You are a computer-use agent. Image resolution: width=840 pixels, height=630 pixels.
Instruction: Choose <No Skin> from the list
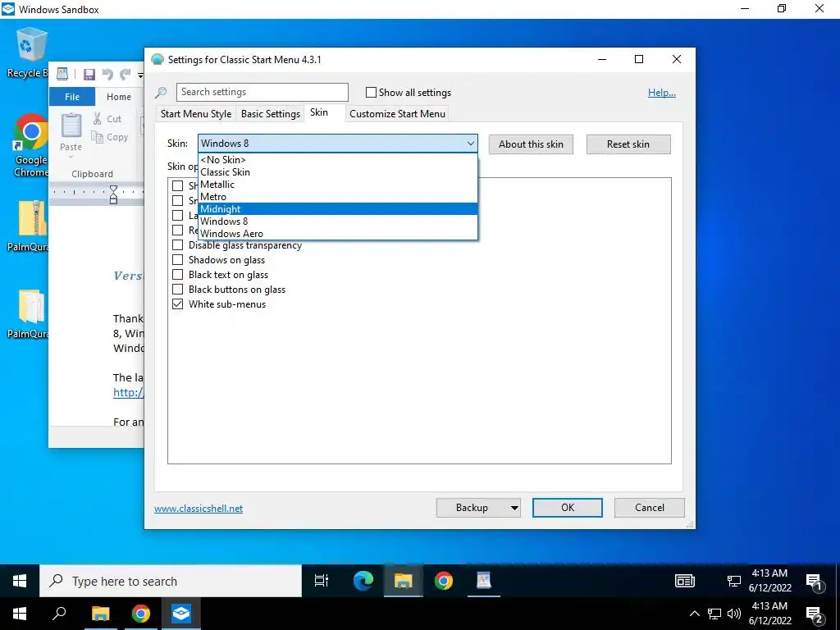point(337,160)
